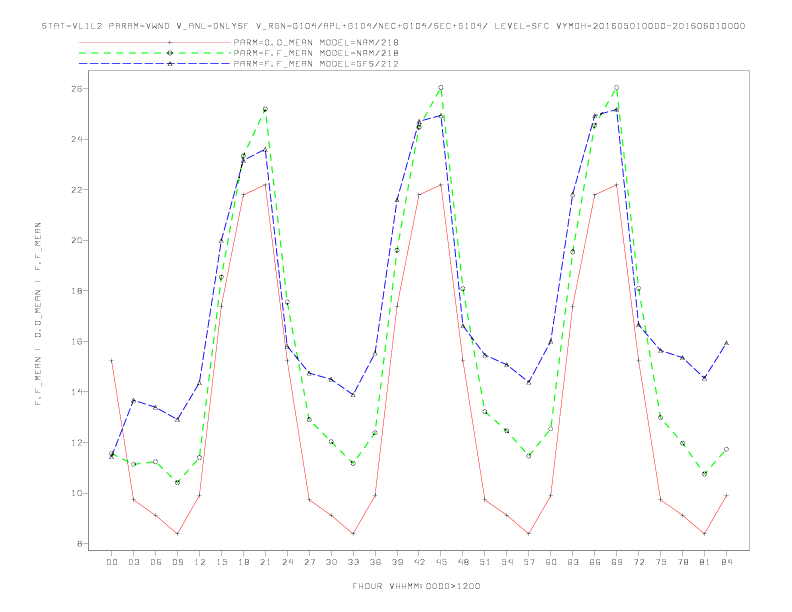Click x-axis tick label 60
Image resolution: width=792 pixels, height=612 pixels.
pos(551,562)
